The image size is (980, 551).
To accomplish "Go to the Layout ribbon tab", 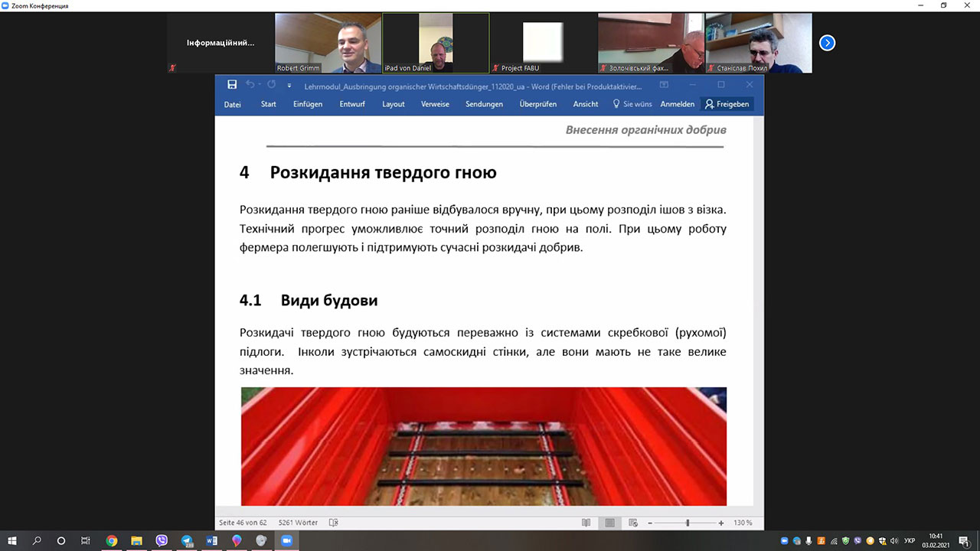I will pos(394,104).
